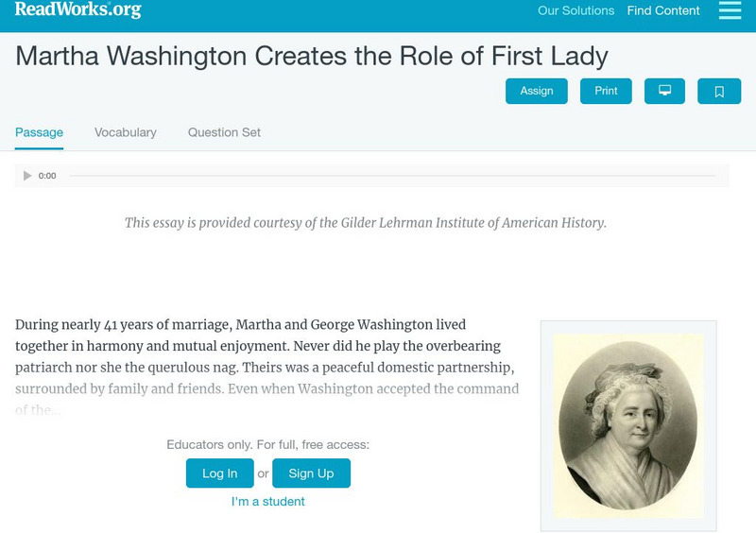The image size is (756, 533).
Task: Click the ReadWorks.org logo
Action: (x=77, y=10)
